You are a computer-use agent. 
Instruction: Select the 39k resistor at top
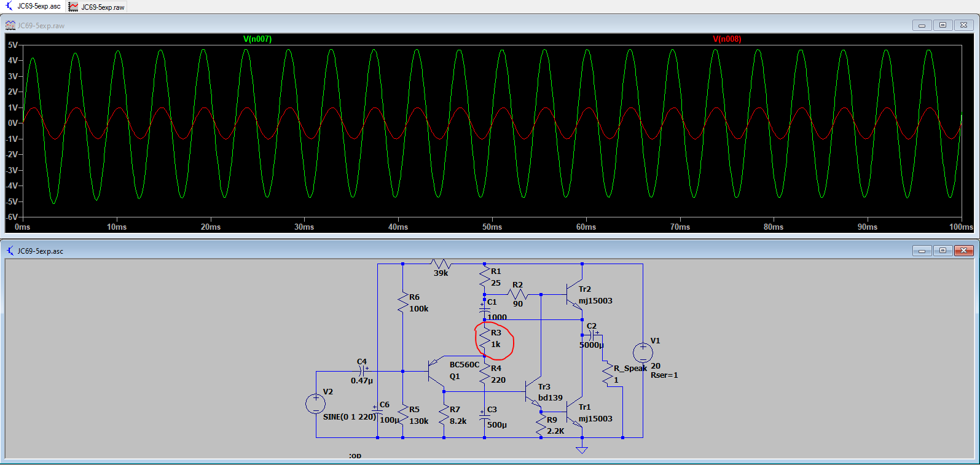[441, 264]
